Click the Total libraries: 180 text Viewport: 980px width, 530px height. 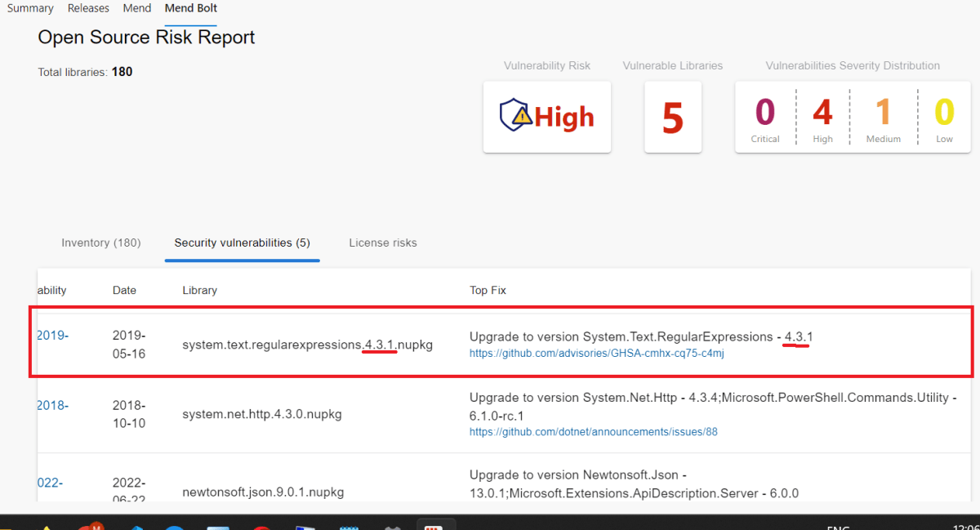85,72
